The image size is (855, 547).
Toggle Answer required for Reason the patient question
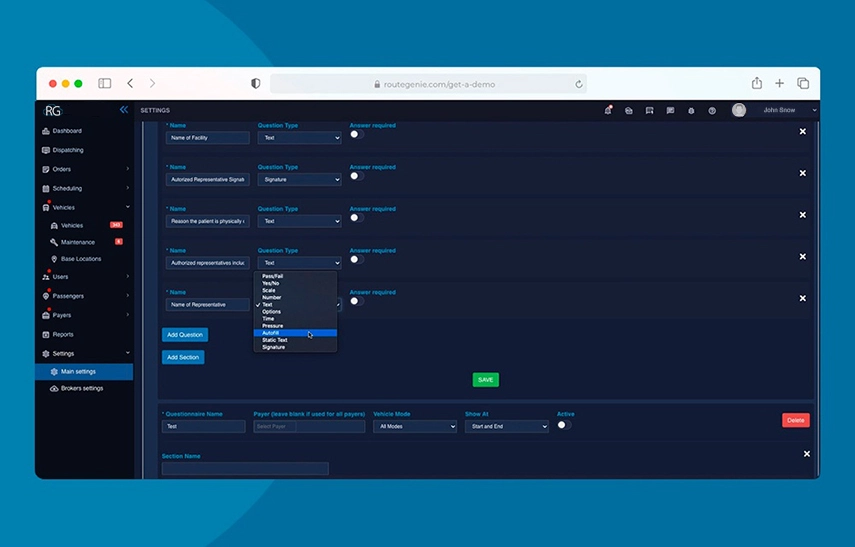[357, 218]
